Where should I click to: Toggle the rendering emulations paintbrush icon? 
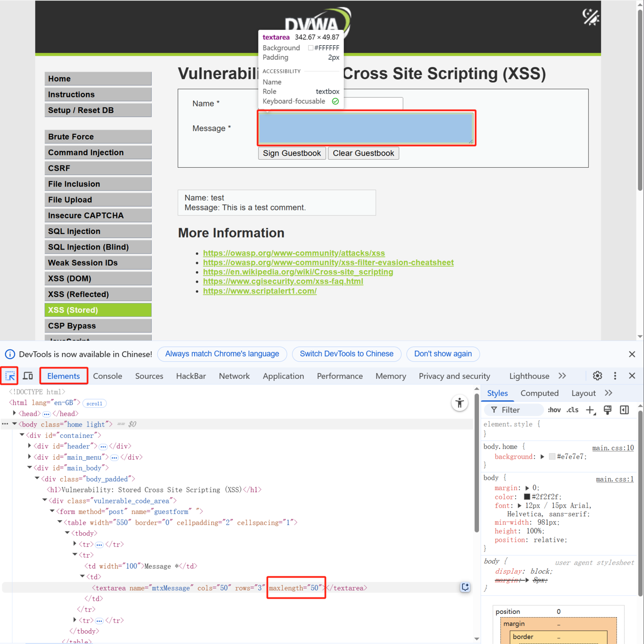click(x=607, y=410)
